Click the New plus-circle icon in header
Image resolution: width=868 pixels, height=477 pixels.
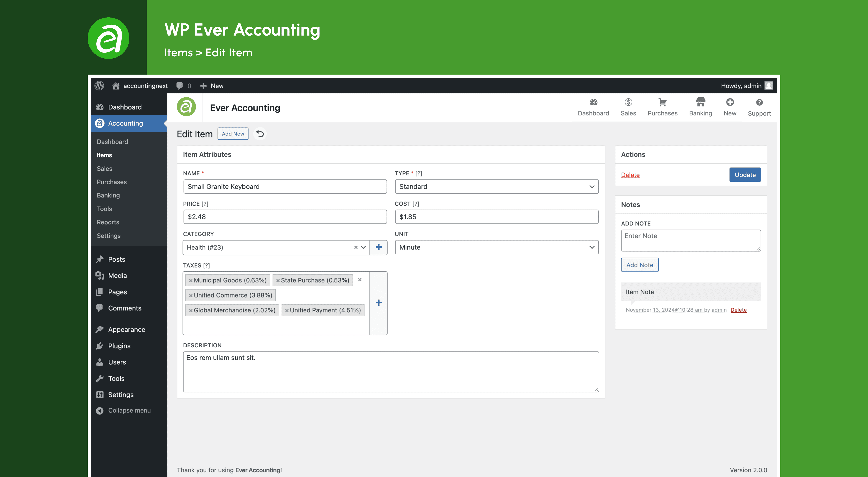click(730, 102)
